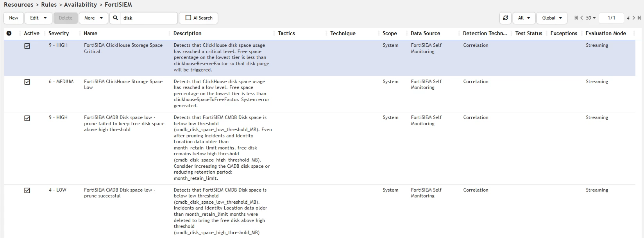Viewport: 644px width, 238px height.
Task: Click 'Streaming' in ClickHouse Critical row
Action: (x=597, y=45)
